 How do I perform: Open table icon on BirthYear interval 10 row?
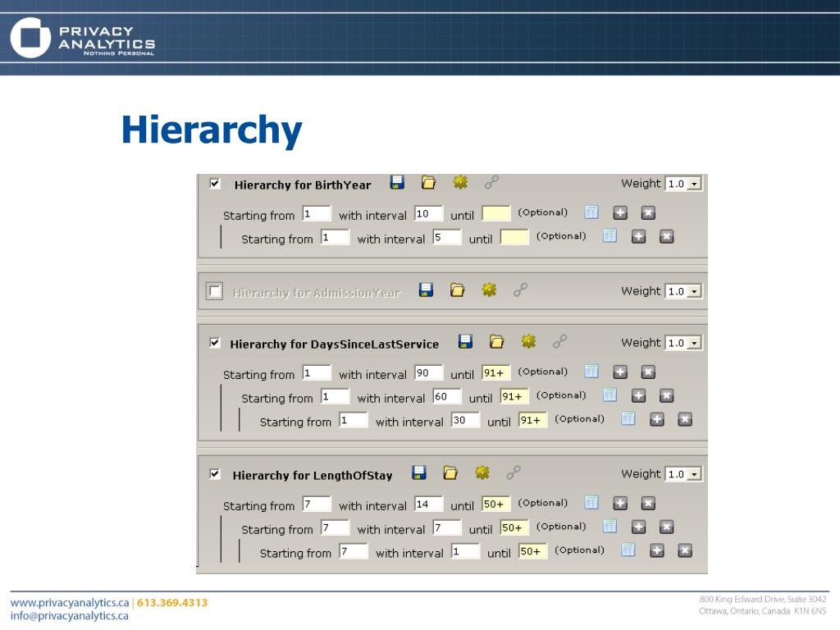(591, 212)
